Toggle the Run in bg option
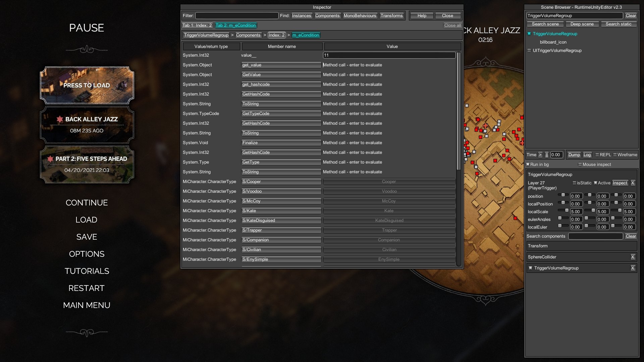Image resolution: width=644 pixels, height=362 pixels. point(528,164)
